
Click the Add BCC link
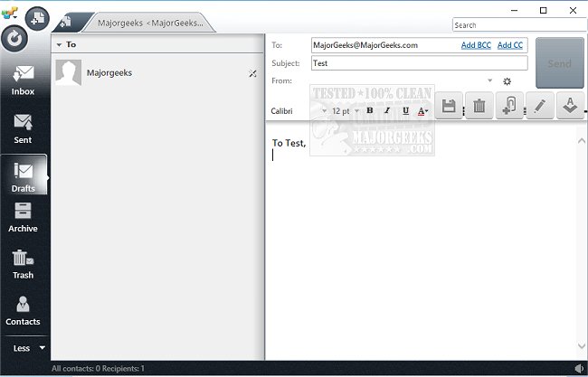point(476,45)
